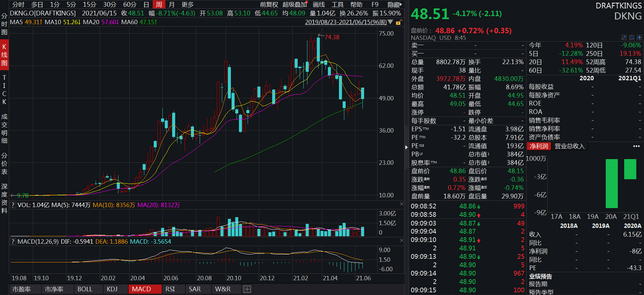Select the 净利润 chart tab
The height and width of the screenshot is (295, 644).
click(539, 146)
